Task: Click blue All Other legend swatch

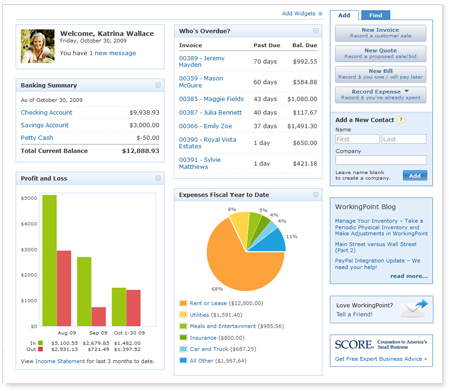Action: point(183,360)
